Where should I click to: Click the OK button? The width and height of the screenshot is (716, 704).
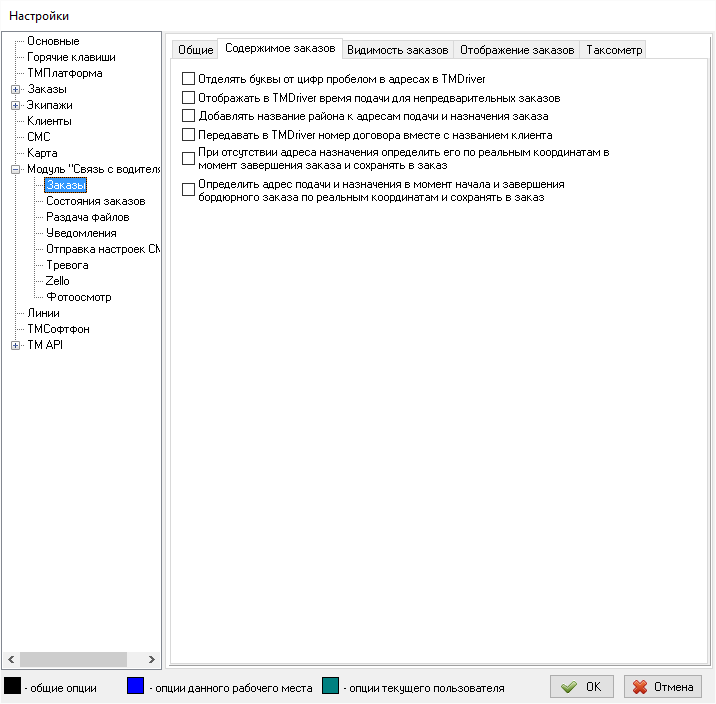pos(582,687)
